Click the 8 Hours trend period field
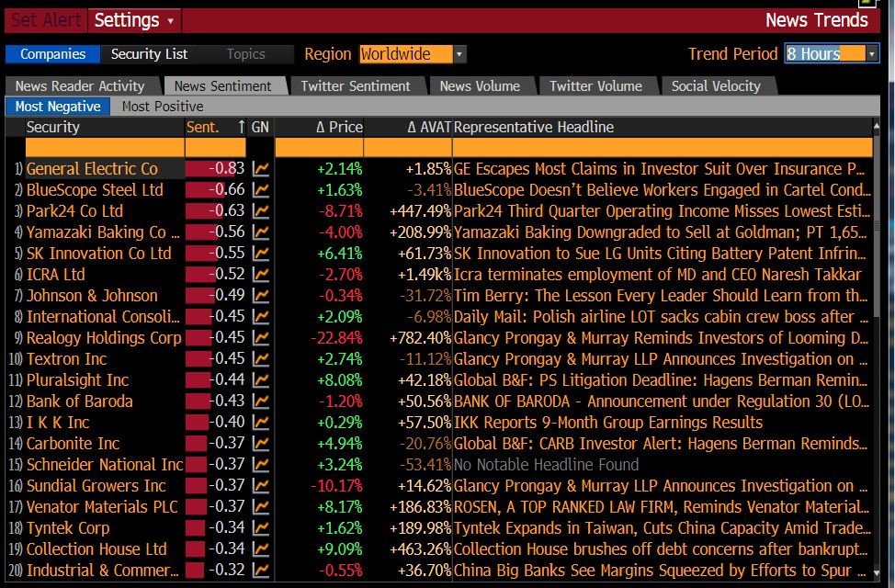Viewport: 895px width, 588px height. (825, 54)
